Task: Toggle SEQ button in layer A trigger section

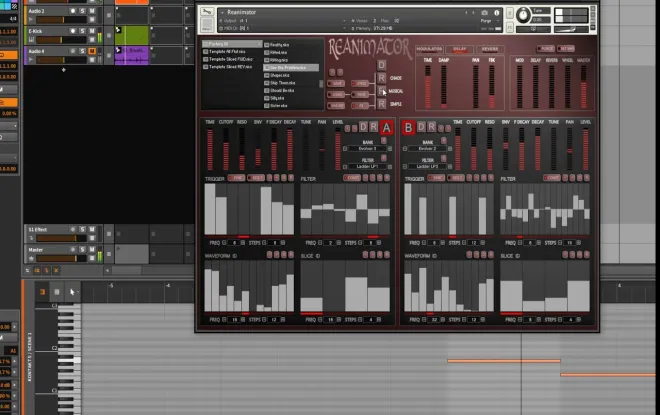Action: [x=255, y=178]
